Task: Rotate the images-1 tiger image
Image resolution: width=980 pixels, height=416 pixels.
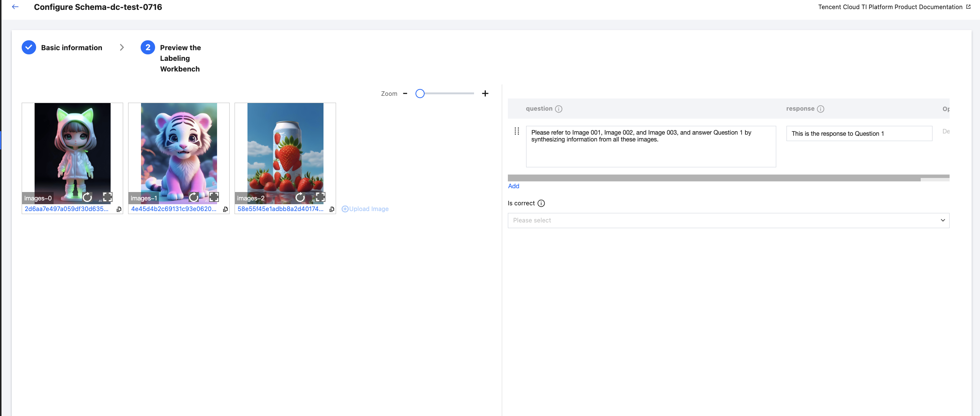Action: point(193,197)
